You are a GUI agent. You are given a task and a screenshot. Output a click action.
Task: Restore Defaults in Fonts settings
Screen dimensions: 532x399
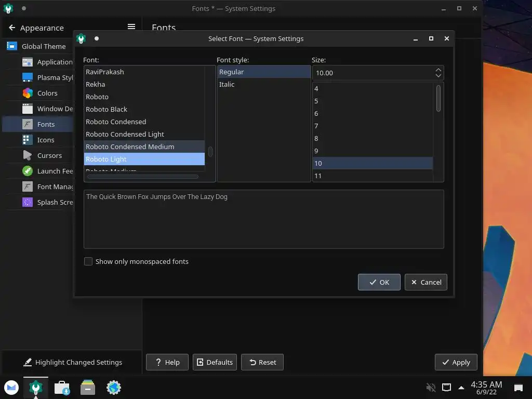(215, 362)
